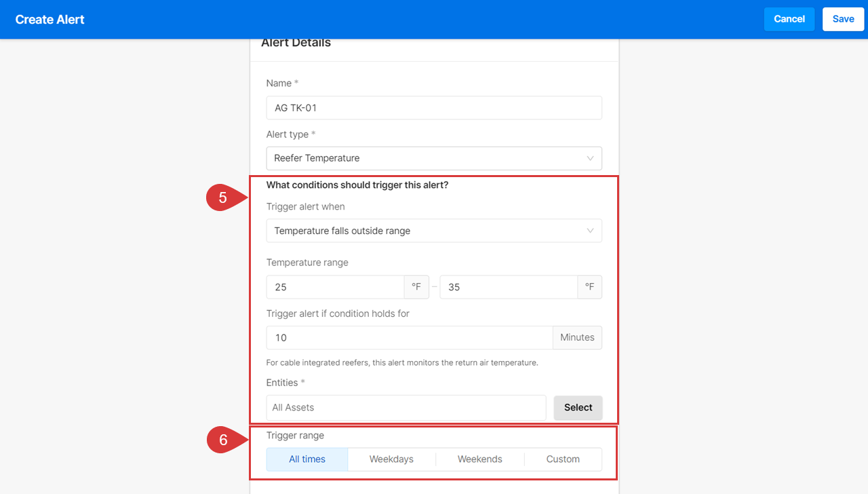The image size is (868, 494).
Task: Save the new alert
Action: [844, 19]
